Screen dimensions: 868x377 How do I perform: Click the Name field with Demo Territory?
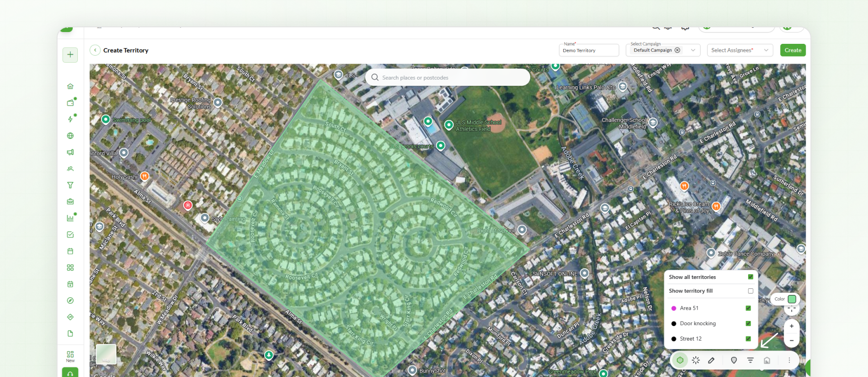coord(589,50)
